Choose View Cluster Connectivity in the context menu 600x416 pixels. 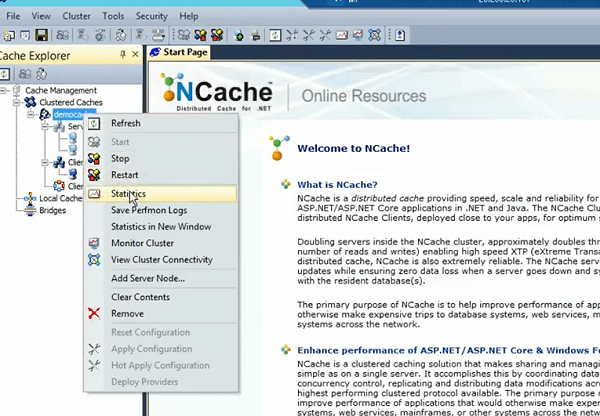tap(161, 259)
